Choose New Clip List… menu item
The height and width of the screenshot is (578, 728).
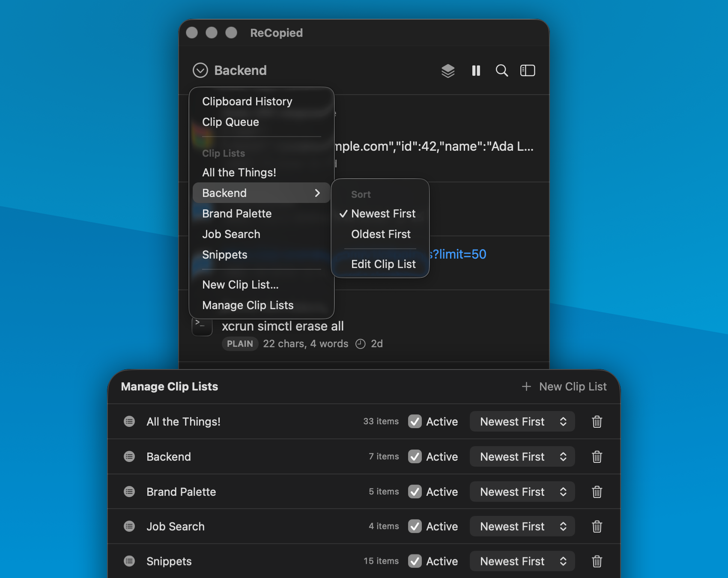(261, 285)
